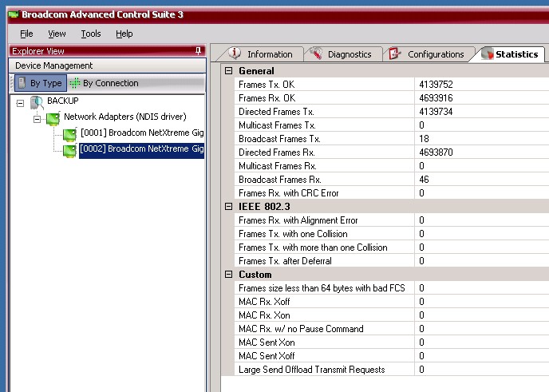549x392 pixels.
Task: Open the Help menu
Action: point(124,34)
